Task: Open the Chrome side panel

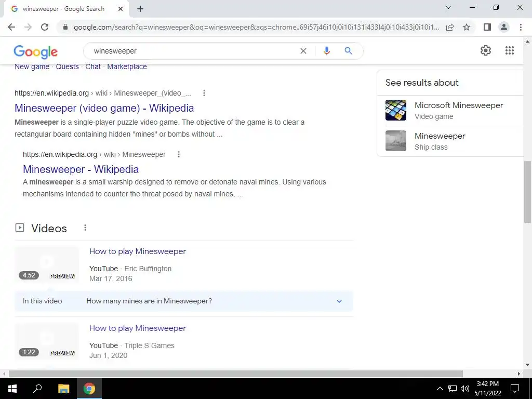Action: click(x=487, y=27)
